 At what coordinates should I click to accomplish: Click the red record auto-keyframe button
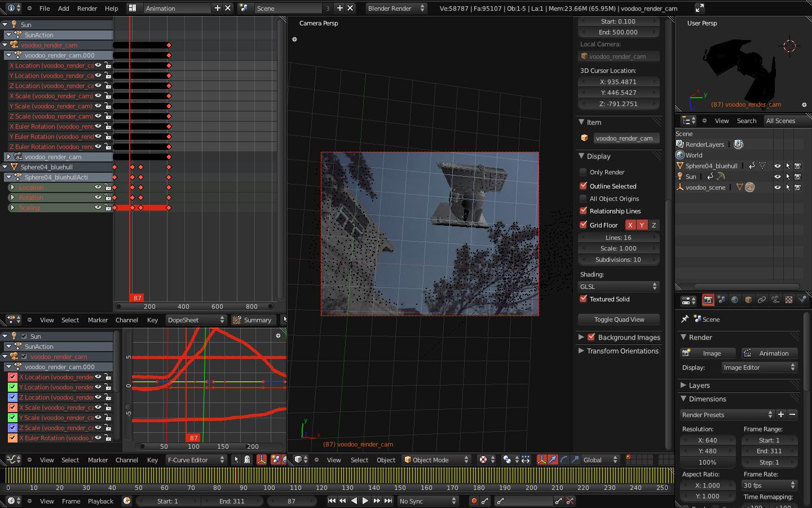[474, 501]
